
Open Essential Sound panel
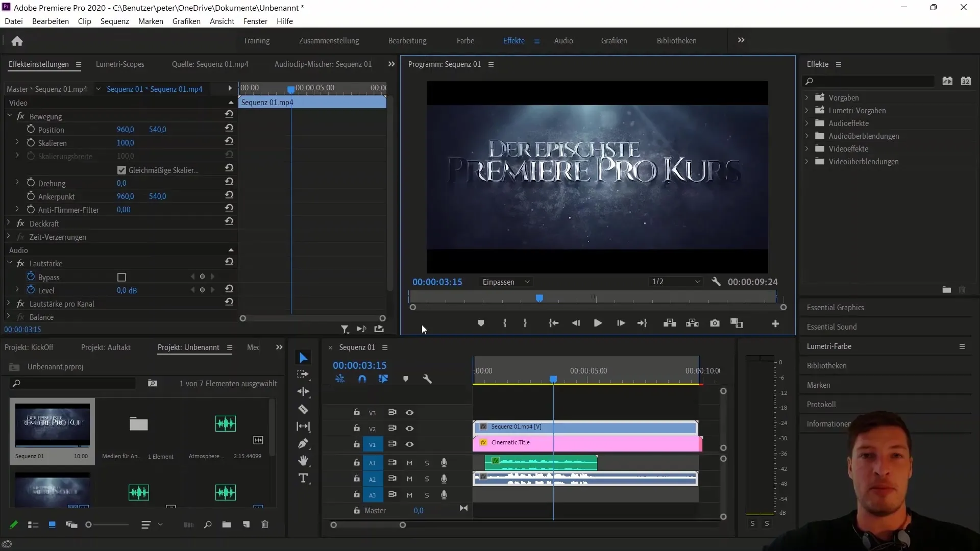831,327
